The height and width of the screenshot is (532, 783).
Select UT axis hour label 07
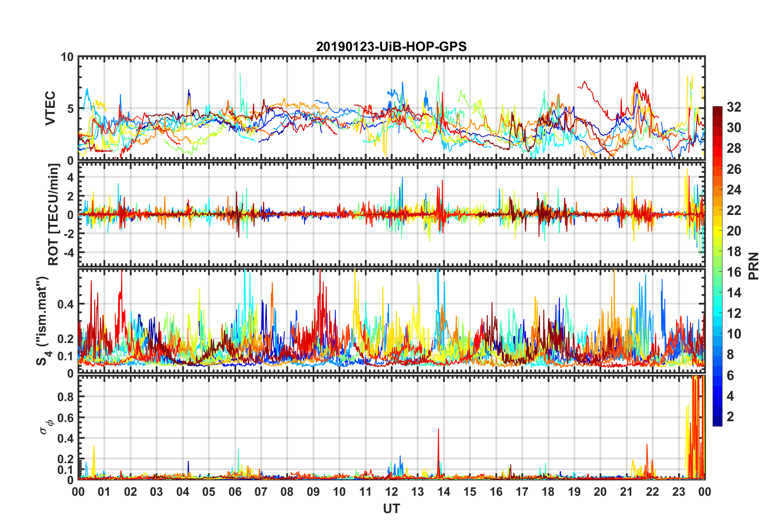click(x=261, y=492)
